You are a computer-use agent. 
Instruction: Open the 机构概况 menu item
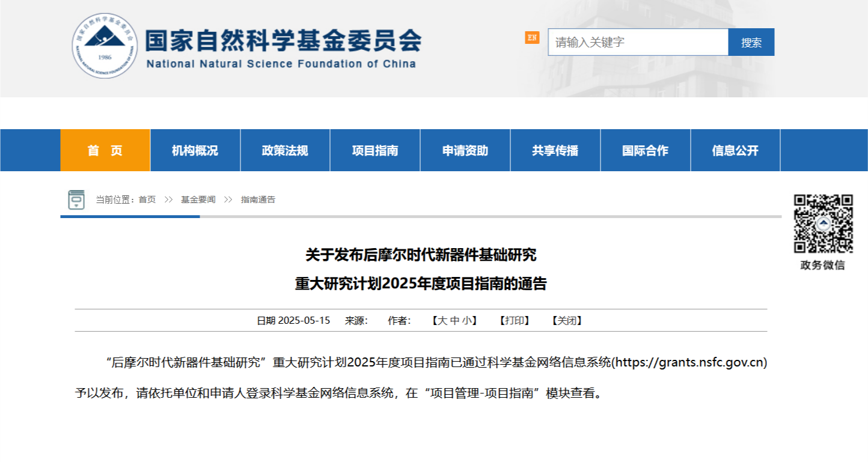195,150
